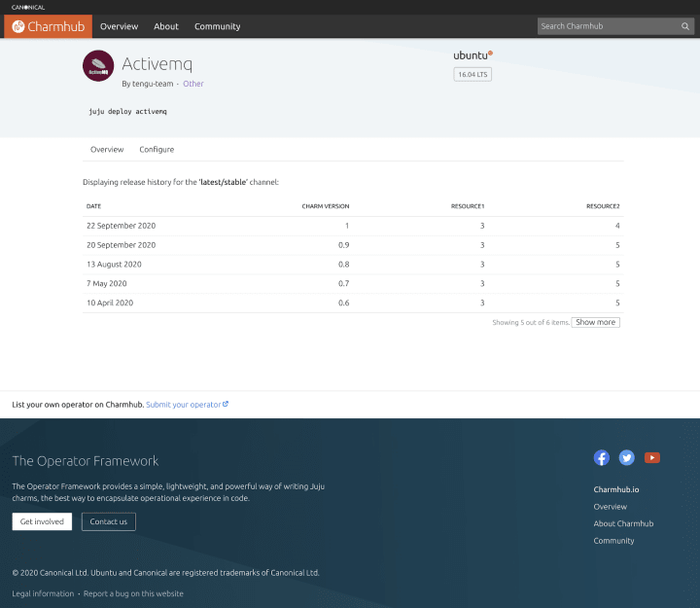
Task: Switch to the Overview tab below the charm header
Action: click(107, 149)
